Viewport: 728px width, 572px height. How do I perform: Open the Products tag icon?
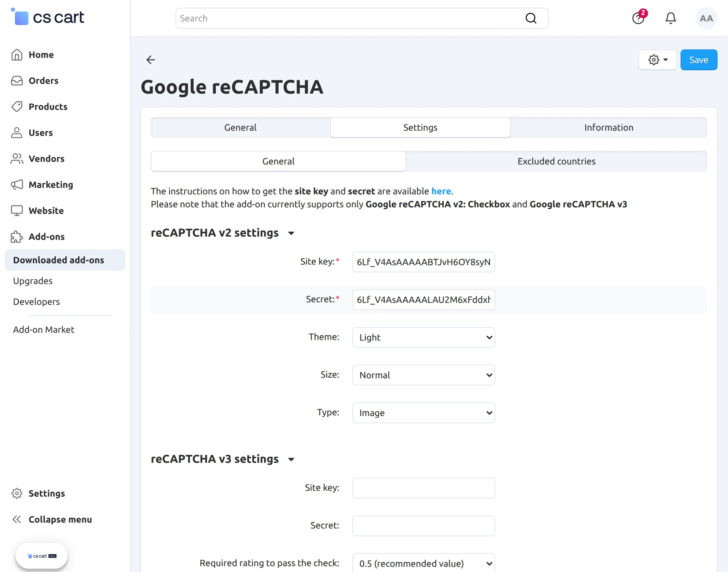pos(17,107)
